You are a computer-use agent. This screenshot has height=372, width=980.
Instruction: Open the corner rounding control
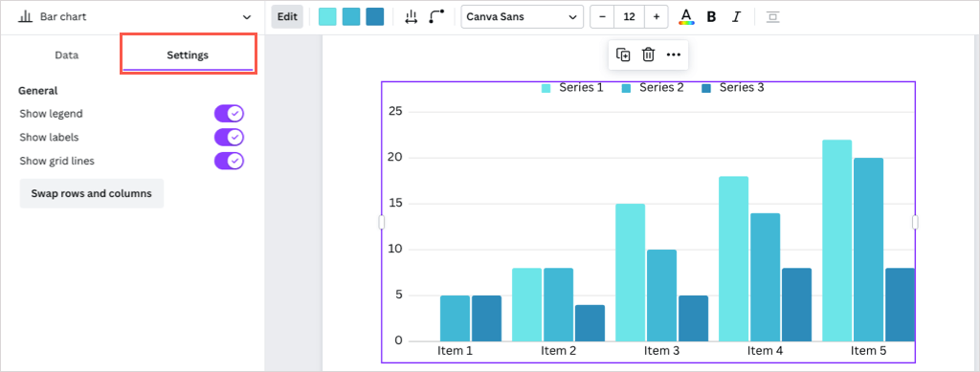435,17
